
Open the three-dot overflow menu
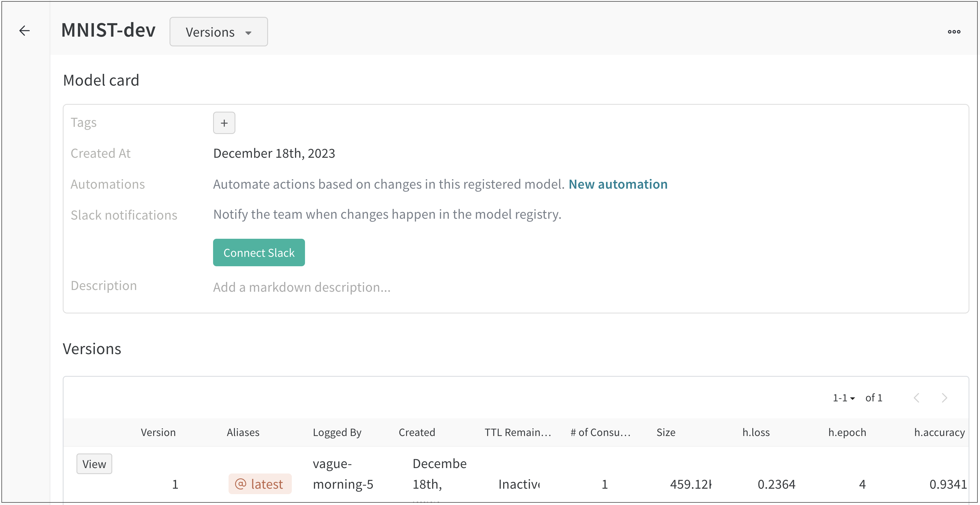coord(954,32)
